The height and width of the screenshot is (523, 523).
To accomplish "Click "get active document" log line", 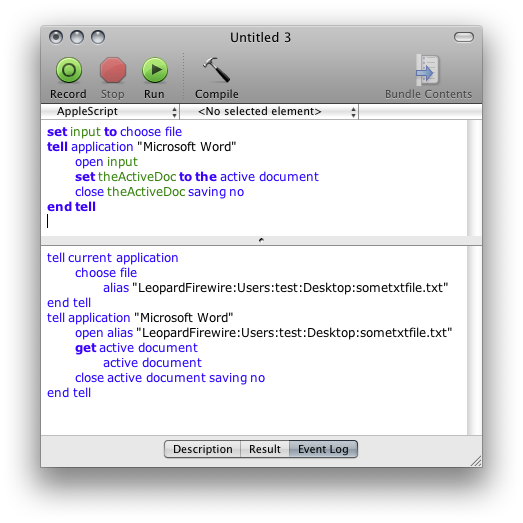I will pyautogui.click(x=136, y=348).
